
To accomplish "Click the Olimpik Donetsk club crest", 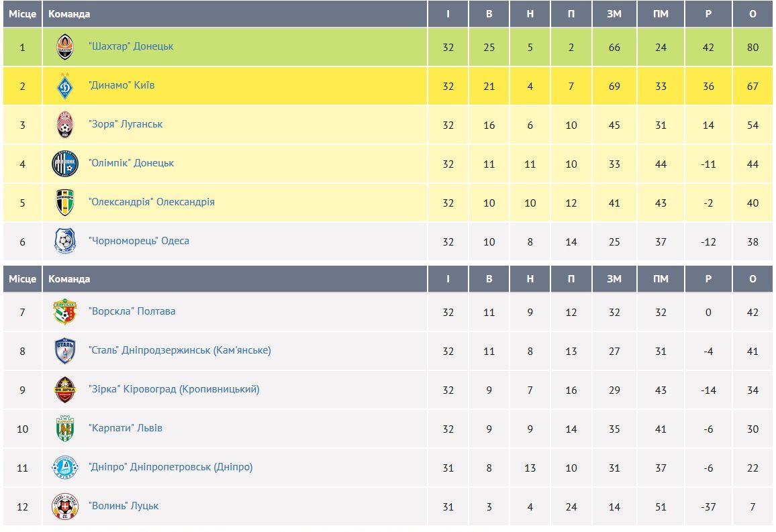I will (x=65, y=164).
